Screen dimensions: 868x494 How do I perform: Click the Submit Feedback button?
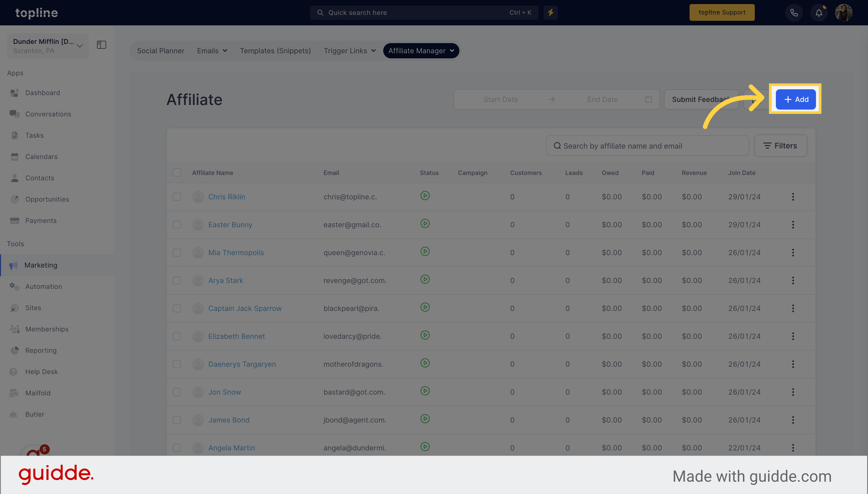[701, 99]
